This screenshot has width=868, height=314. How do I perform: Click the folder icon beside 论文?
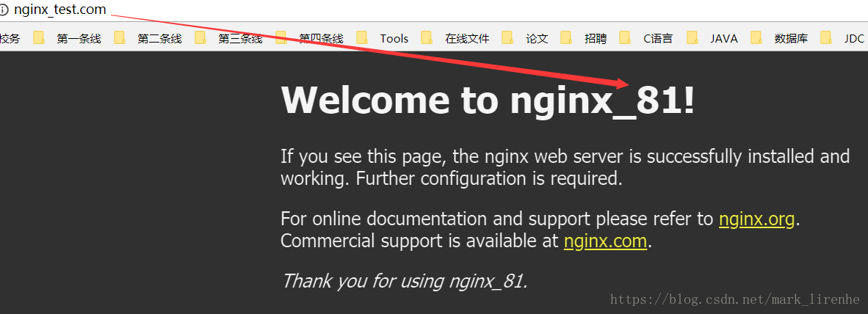508,37
